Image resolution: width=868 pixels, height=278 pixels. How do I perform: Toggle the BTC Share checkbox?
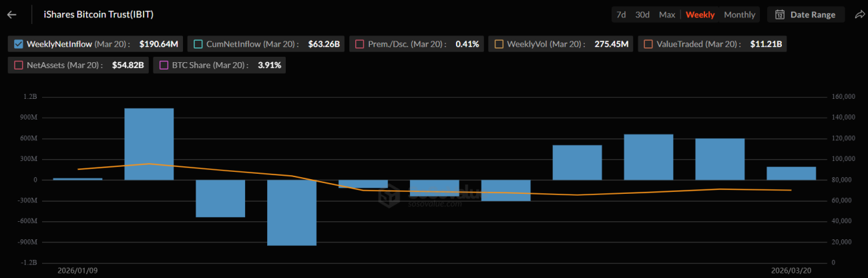coord(164,65)
